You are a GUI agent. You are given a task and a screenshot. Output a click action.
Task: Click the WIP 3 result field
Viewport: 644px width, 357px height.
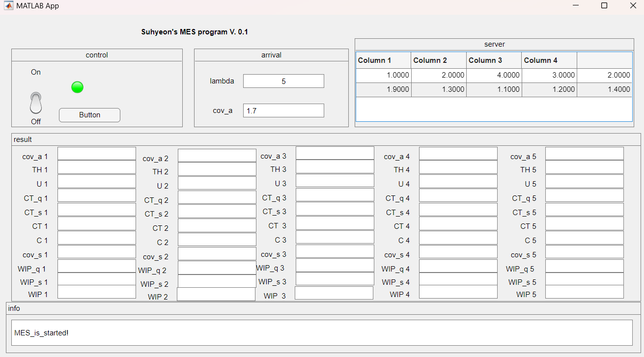(x=334, y=293)
